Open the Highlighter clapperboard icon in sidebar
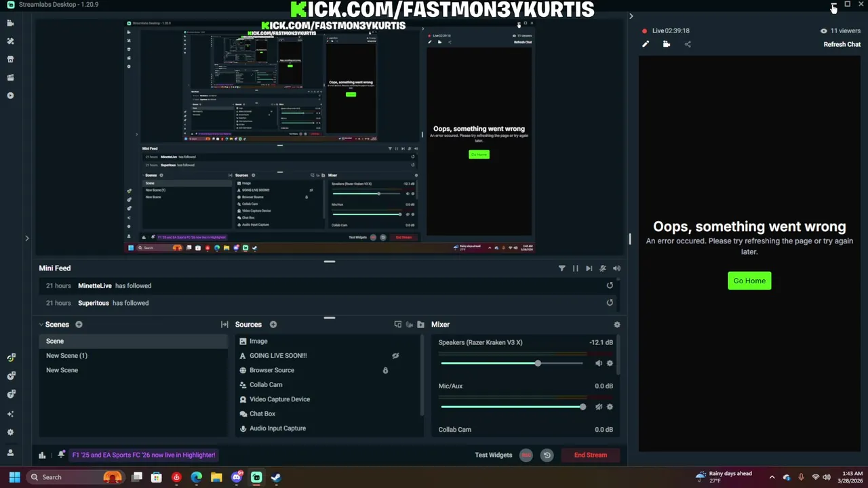This screenshot has height=488, width=868. coord(10,77)
